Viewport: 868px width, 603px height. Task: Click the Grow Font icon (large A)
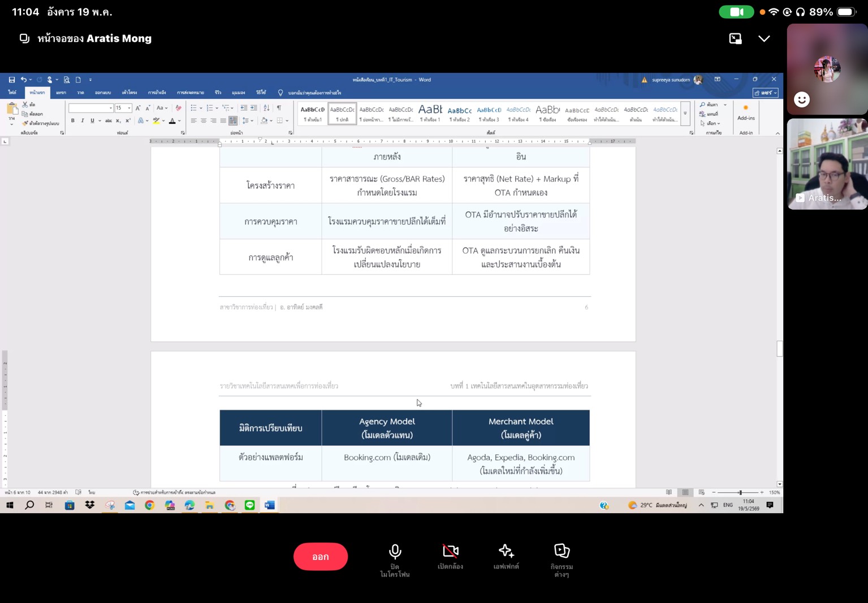click(x=138, y=108)
